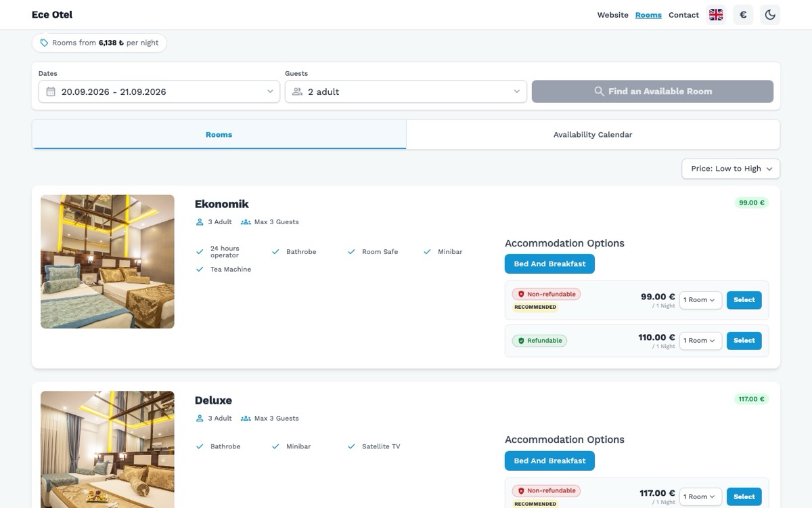Image resolution: width=812 pixels, height=508 pixels.
Task: Open room count dropdown for Ekonomik 99.00 € rate
Action: (700, 300)
